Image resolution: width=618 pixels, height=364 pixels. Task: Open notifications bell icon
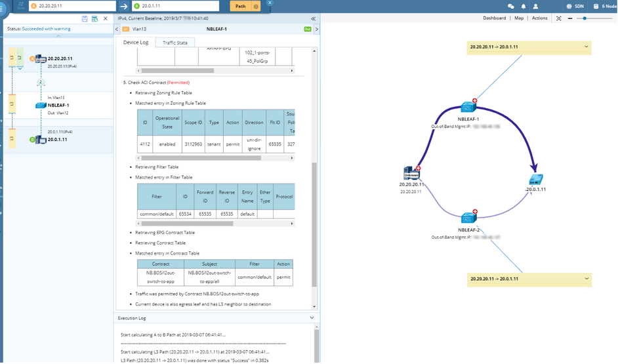tap(524, 7)
